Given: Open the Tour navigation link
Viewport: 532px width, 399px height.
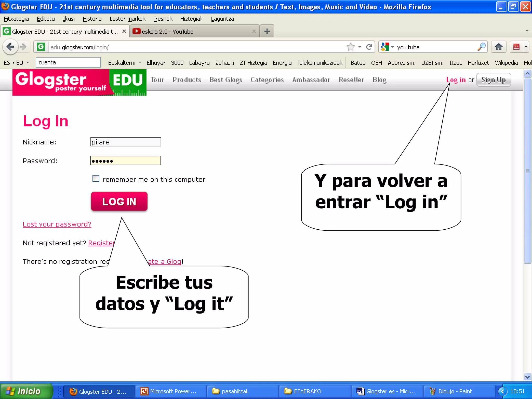Looking at the screenshot, I should (x=157, y=80).
